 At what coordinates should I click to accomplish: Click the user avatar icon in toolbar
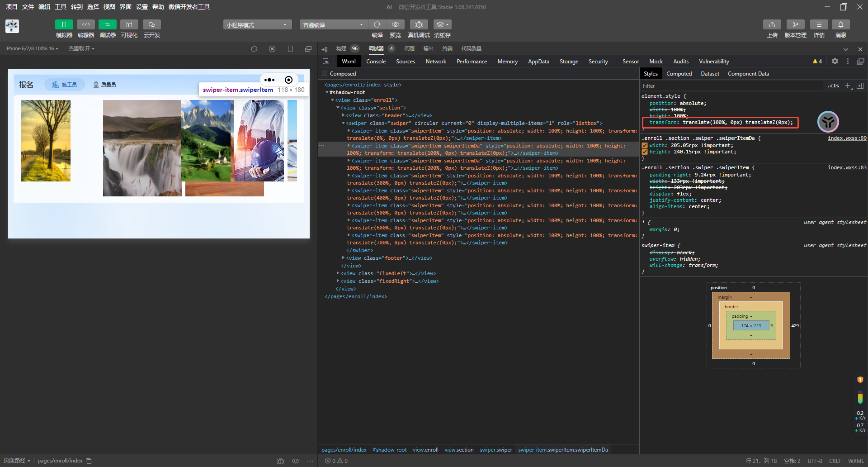pyautogui.click(x=12, y=26)
